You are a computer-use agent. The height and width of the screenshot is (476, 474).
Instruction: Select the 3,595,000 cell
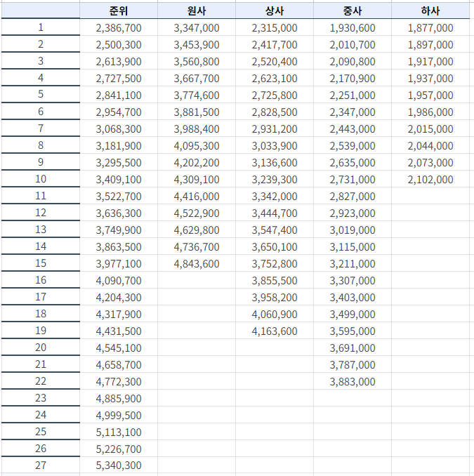click(x=353, y=331)
